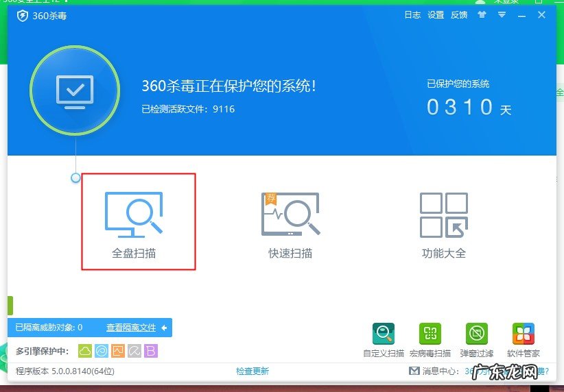The height and width of the screenshot is (392, 564).
Task: Collapse the quarantine bar arrow
Action: pos(165,328)
